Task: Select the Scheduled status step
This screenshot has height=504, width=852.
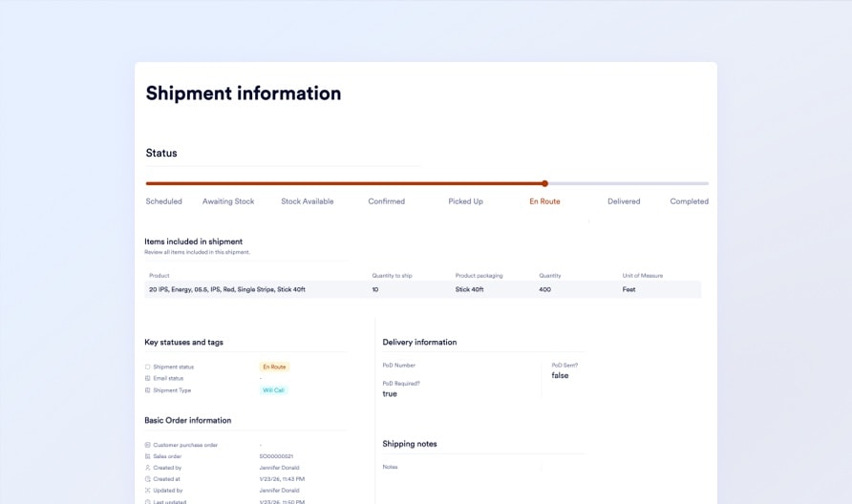Action: 163,201
